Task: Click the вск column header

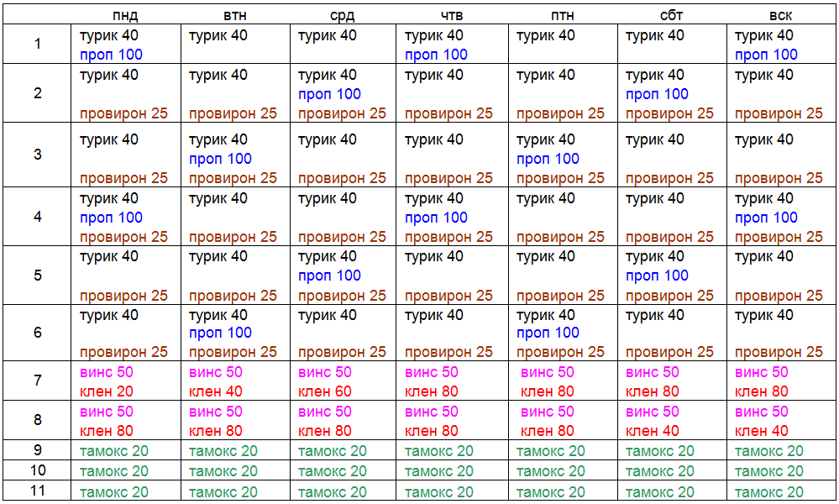Action: [x=781, y=15]
